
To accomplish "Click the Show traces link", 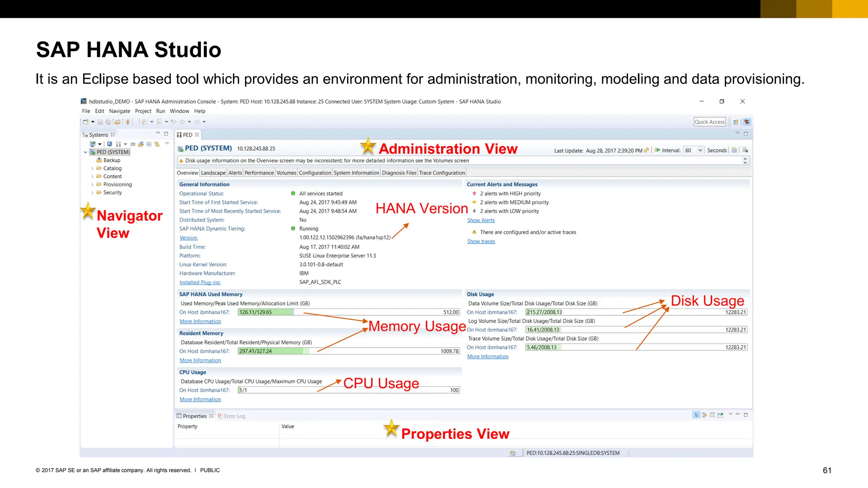I will [481, 241].
